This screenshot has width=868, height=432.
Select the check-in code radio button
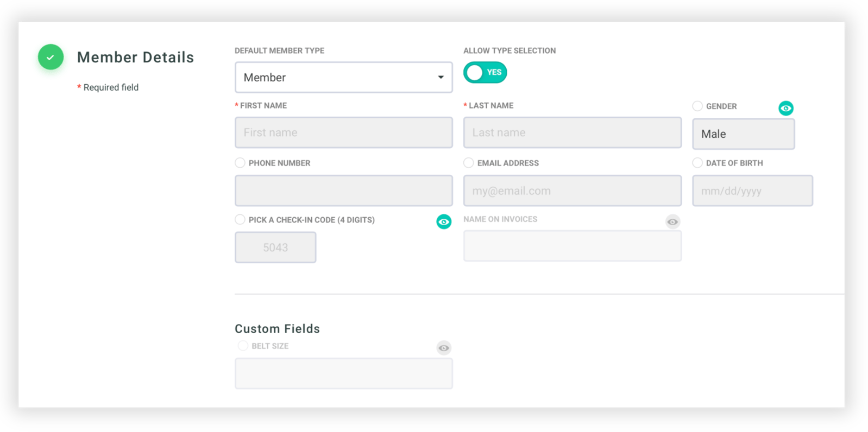coord(240,219)
